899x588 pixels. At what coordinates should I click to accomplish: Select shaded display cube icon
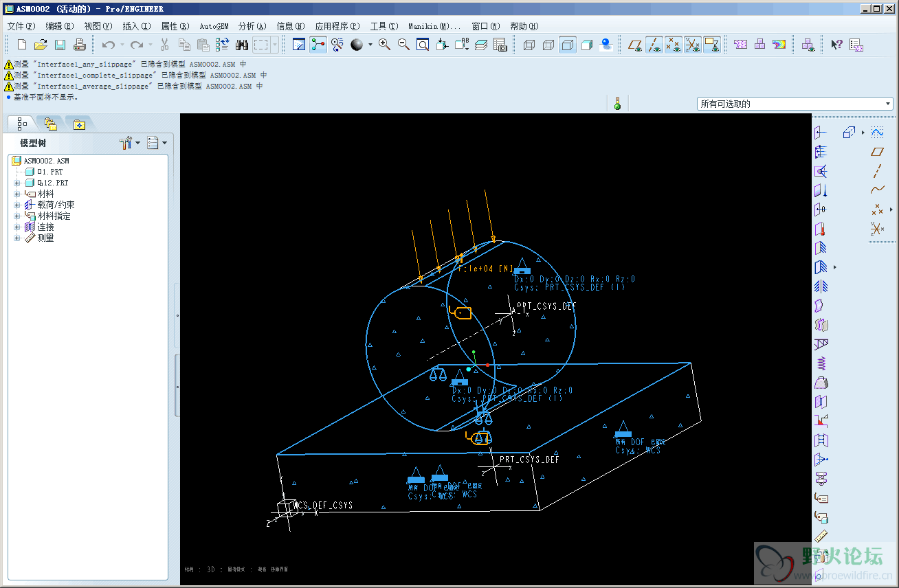coord(587,45)
